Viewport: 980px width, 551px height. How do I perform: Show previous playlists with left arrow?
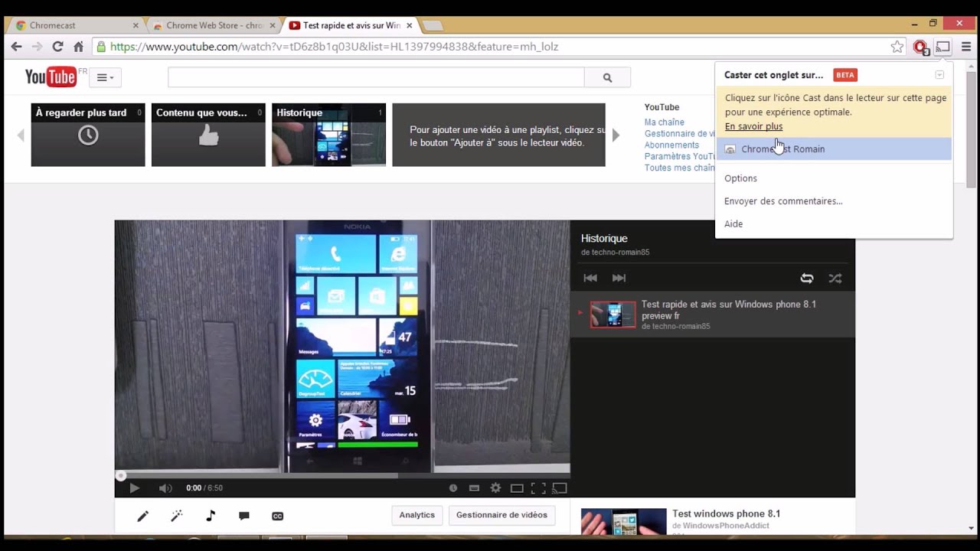pos(21,135)
